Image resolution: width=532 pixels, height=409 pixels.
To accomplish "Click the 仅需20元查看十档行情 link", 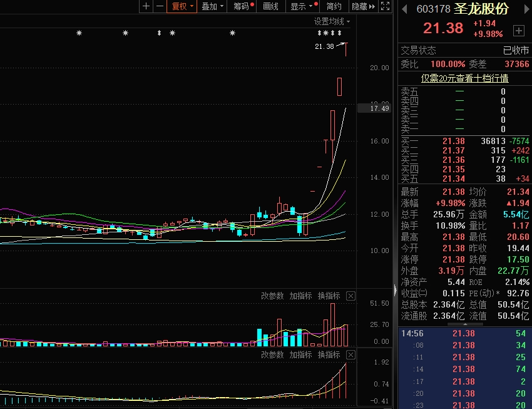I will click(x=464, y=78).
